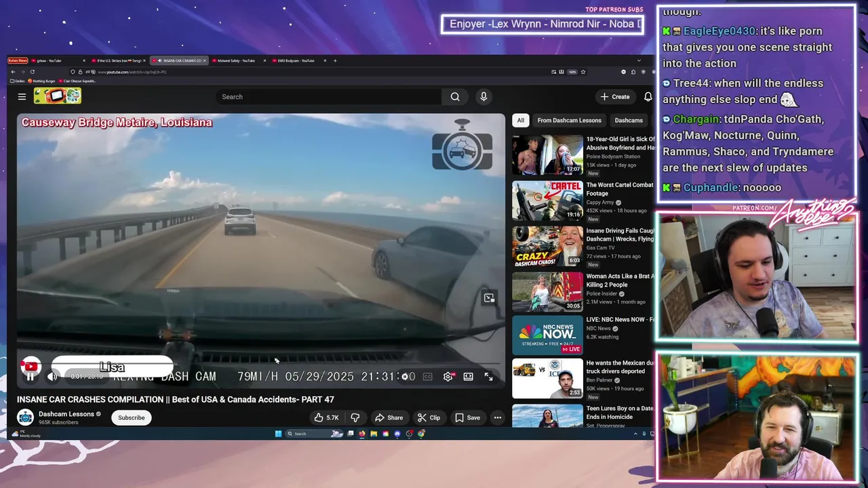Open The Worst Cartel Combat Footage thumbnail
The image size is (868, 488).
[x=547, y=201]
